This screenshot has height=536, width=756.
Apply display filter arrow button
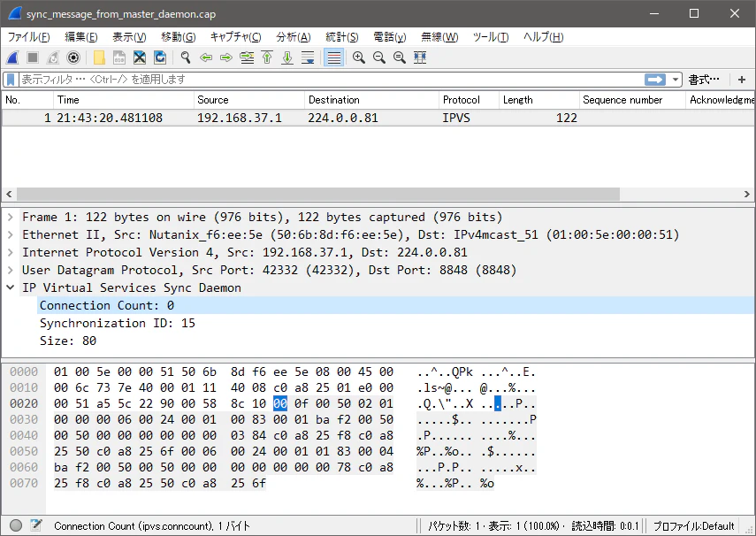(654, 80)
